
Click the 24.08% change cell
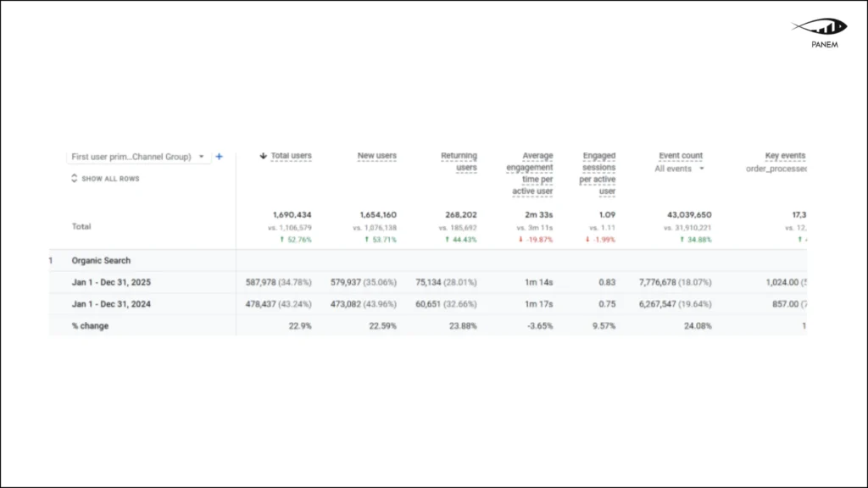pos(698,326)
